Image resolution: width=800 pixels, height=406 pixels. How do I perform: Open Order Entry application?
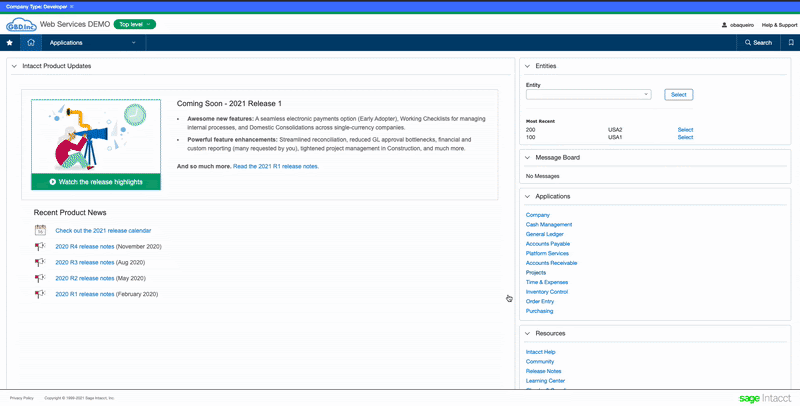[x=540, y=301]
